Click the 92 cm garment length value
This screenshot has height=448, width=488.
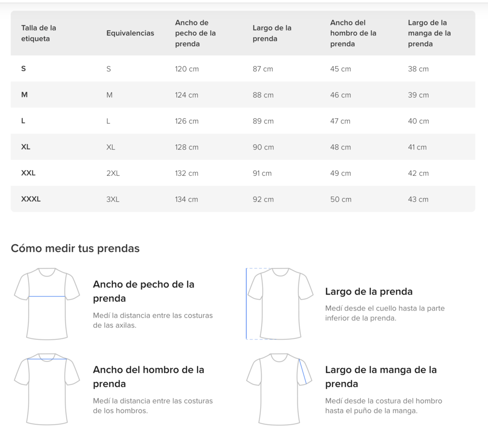click(263, 199)
